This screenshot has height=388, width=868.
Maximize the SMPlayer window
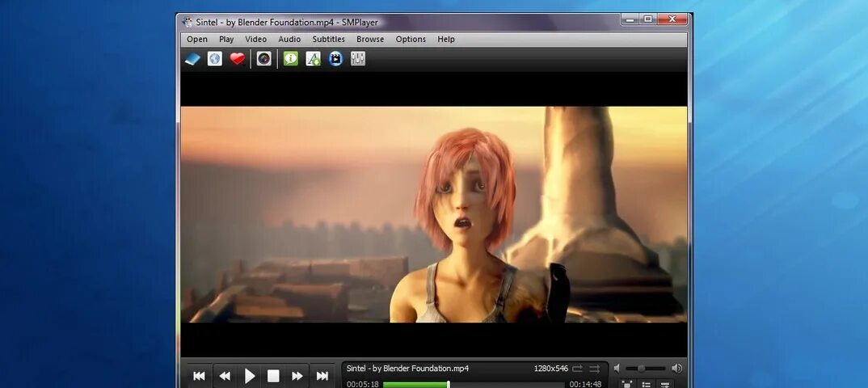647,19
